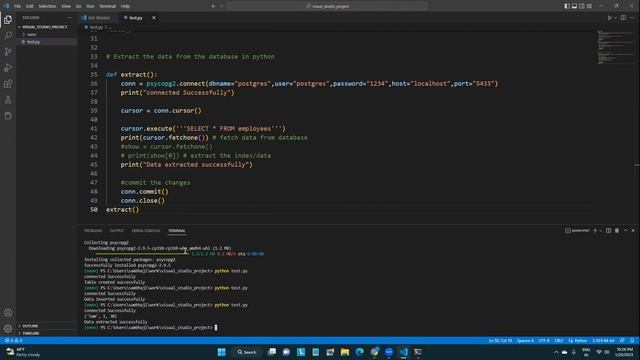Screen dimensions: 640x360
Task: Click the CRLF line ending entry
Action: [559, 340]
